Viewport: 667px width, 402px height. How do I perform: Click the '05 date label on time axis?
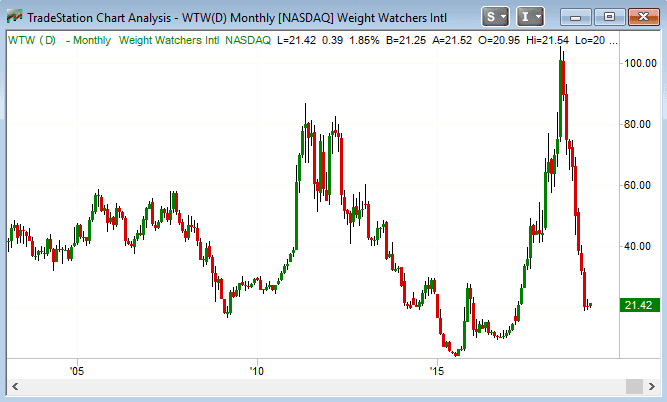(x=77, y=370)
